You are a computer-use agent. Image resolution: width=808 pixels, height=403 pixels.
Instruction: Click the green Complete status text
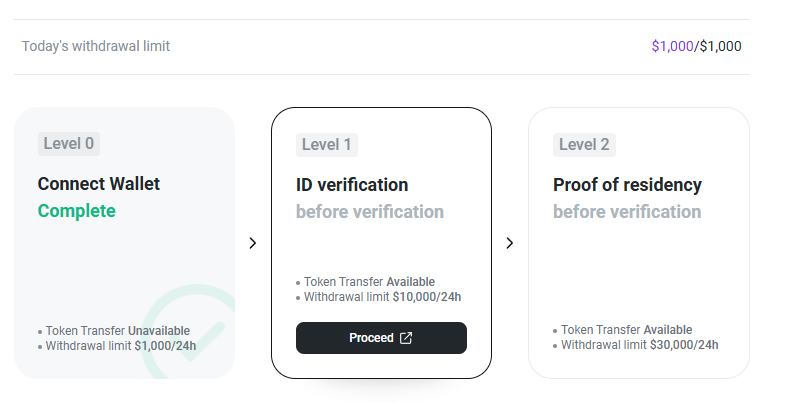click(77, 211)
